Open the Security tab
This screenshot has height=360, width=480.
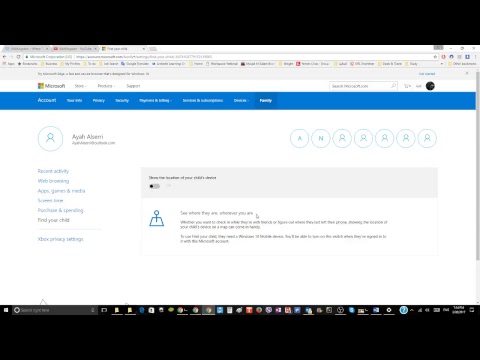[122, 100]
